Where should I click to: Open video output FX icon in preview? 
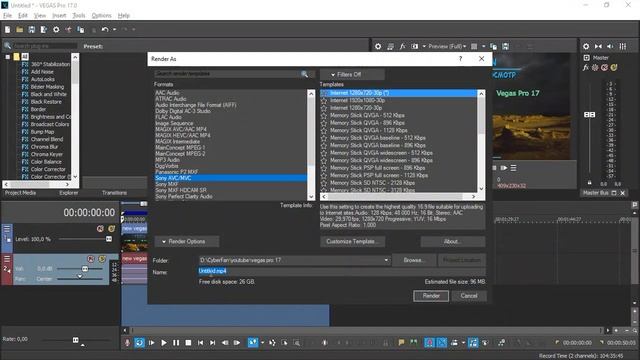[x=402, y=46]
